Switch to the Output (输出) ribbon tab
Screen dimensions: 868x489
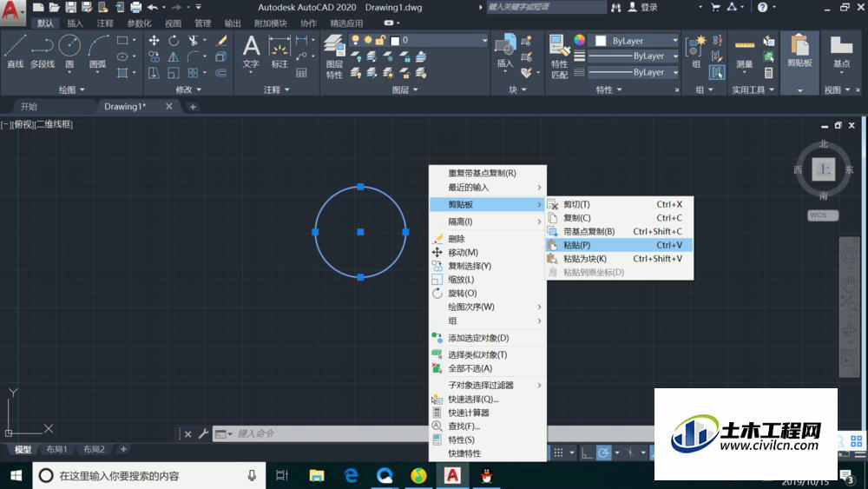pyautogui.click(x=233, y=23)
